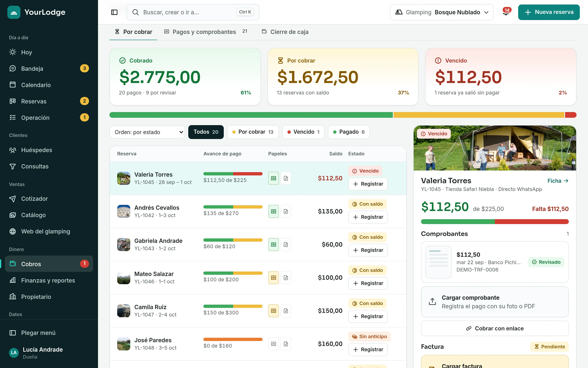Filter list by Pagado 6
This screenshot has width=588, height=368.
click(x=349, y=132)
